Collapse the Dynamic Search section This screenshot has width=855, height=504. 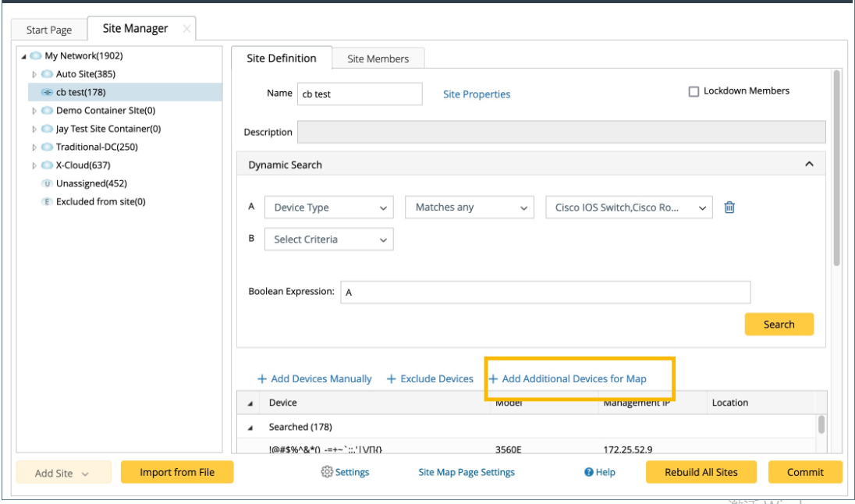[x=809, y=165]
